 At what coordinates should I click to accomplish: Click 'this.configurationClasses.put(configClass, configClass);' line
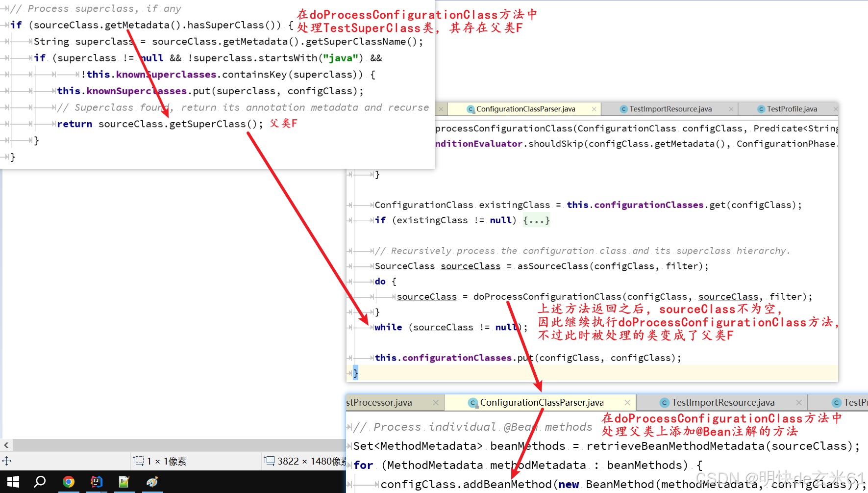(x=528, y=358)
